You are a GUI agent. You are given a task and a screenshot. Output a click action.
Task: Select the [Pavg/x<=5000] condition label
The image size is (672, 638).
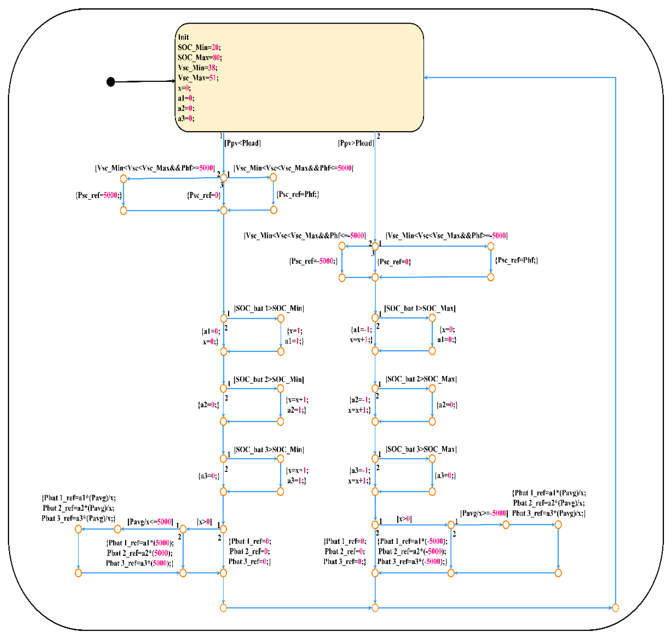pyautogui.click(x=150, y=522)
